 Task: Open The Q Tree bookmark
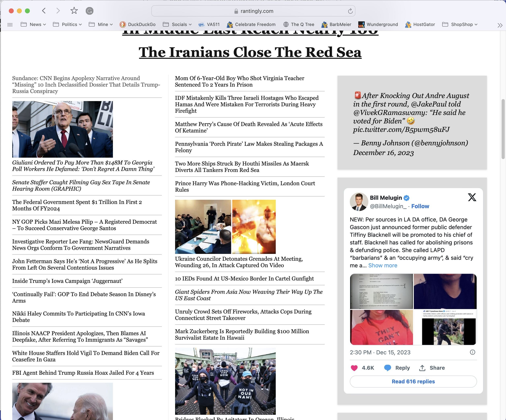[x=299, y=24]
